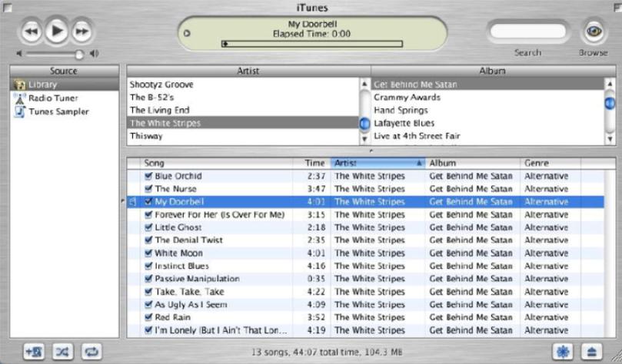Select Get Behind Me Satan album row

coord(487,84)
